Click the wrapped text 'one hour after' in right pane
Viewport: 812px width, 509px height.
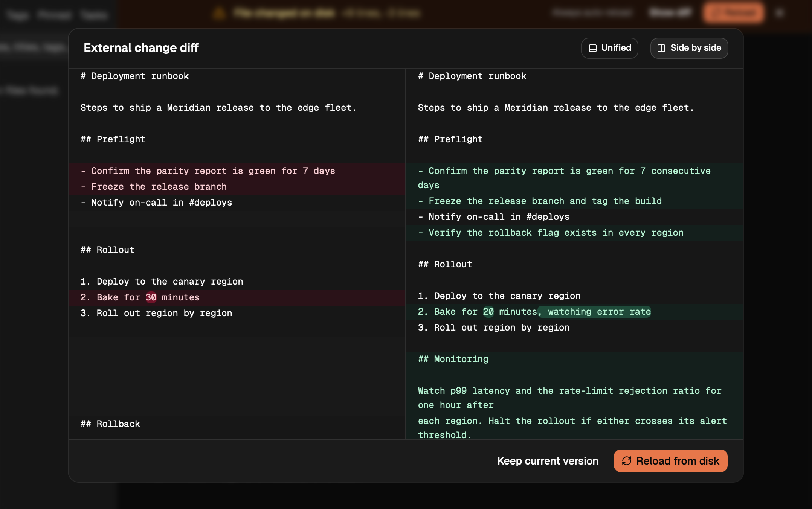(x=456, y=405)
